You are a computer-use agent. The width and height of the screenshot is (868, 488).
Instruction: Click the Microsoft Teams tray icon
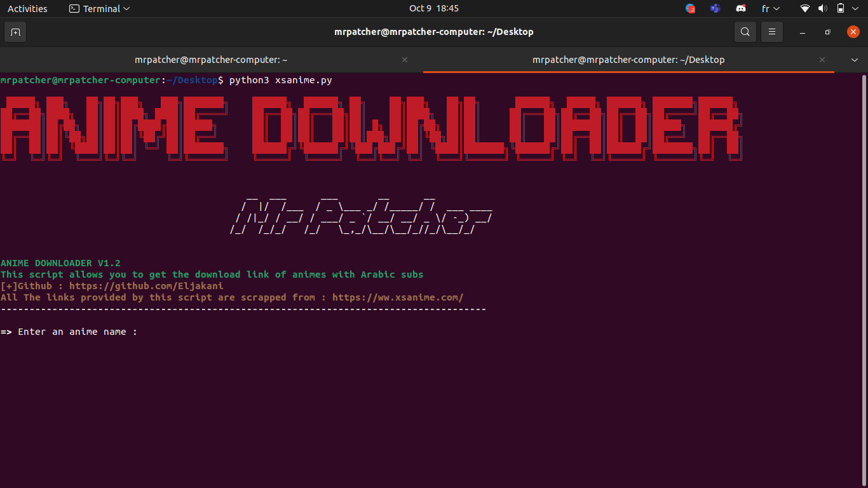715,8
